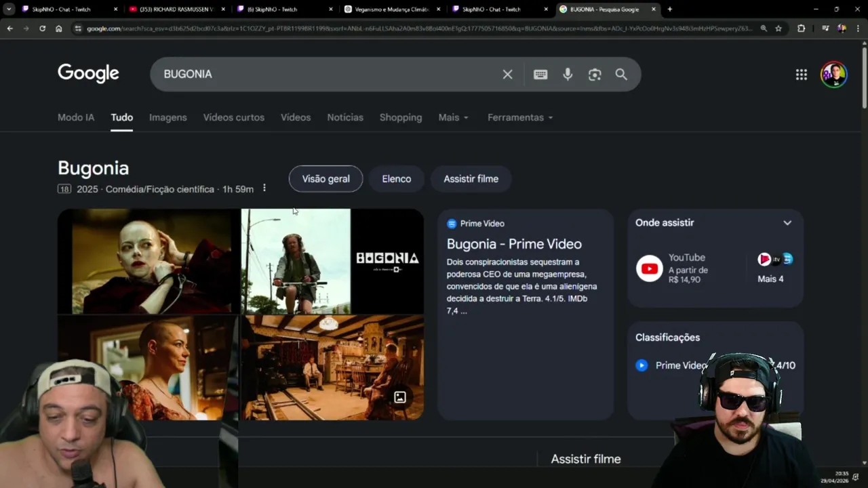Search by image with the Lens icon
This screenshot has height=488, width=868.
595,75
